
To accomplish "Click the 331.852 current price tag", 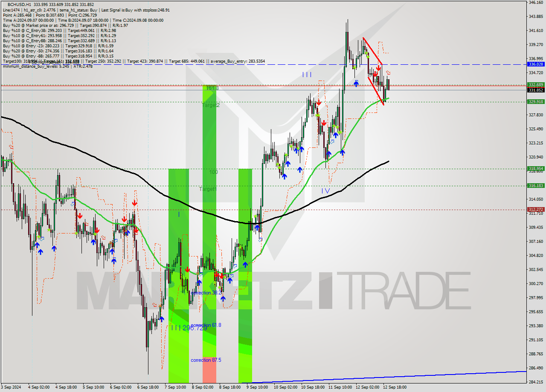I will [536, 90].
